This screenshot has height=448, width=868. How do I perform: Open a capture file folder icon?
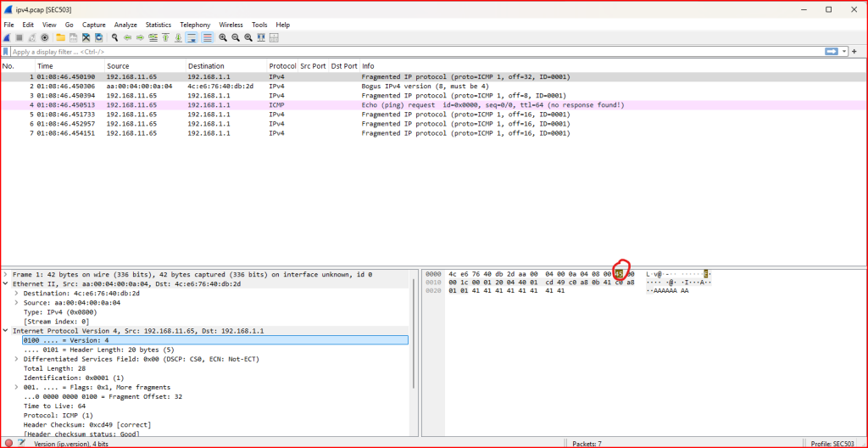[x=60, y=37]
